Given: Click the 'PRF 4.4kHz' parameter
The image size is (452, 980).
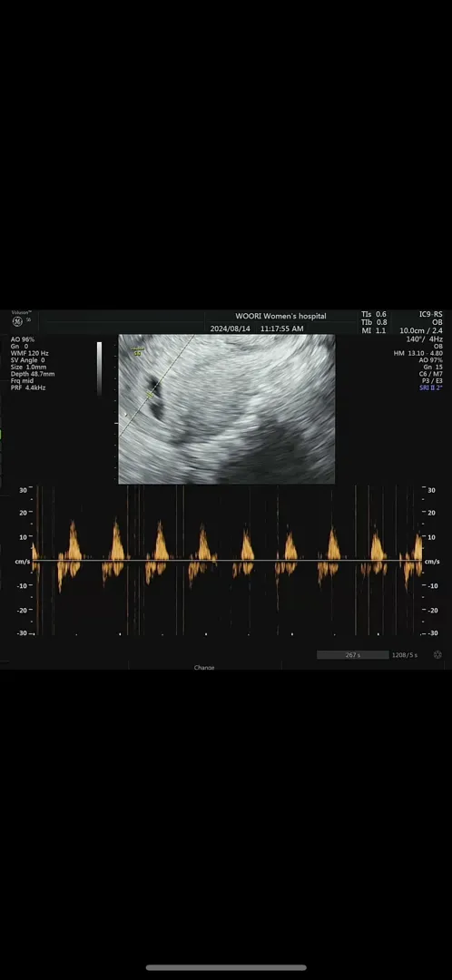Looking at the screenshot, I should (x=28, y=387).
